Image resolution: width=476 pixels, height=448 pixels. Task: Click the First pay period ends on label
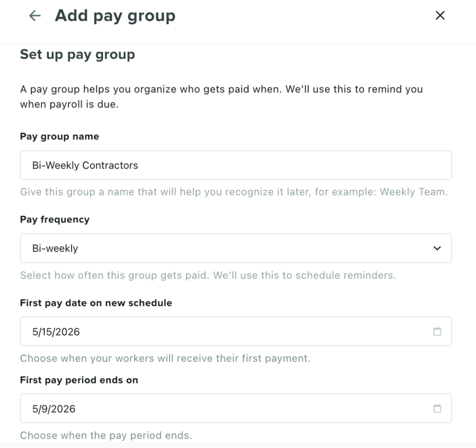click(79, 380)
